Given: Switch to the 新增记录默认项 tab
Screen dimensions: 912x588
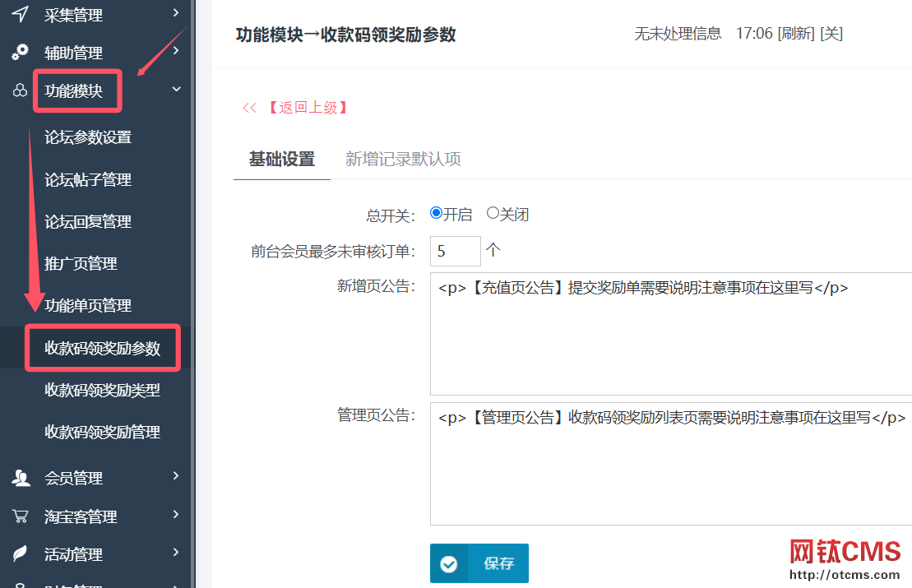Looking at the screenshot, I should 403,159.
